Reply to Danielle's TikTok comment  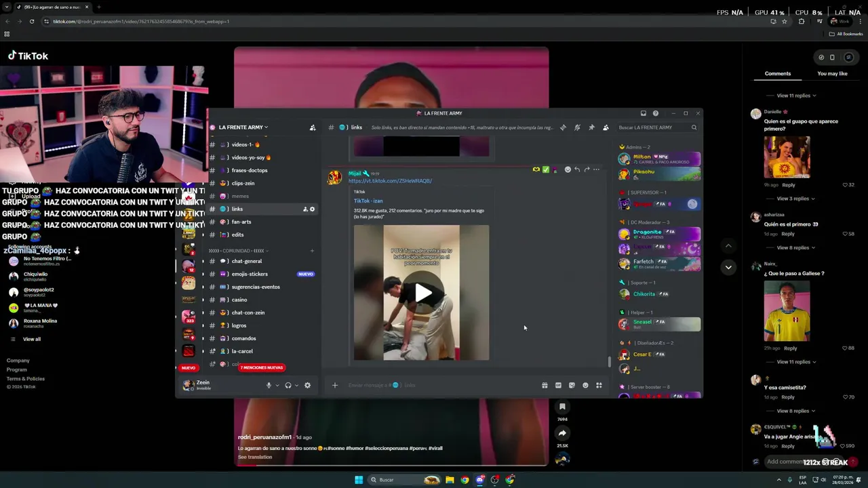pos(789,185)
